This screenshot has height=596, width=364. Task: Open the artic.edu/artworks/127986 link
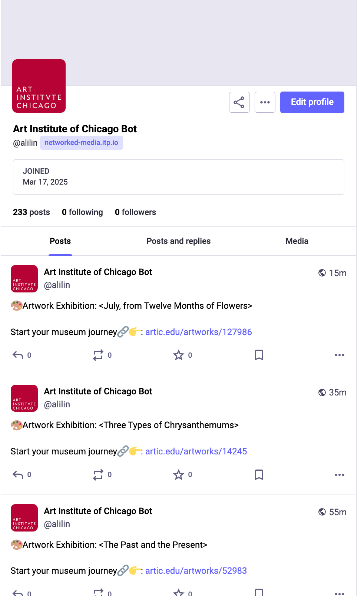(x=198, y=332)
